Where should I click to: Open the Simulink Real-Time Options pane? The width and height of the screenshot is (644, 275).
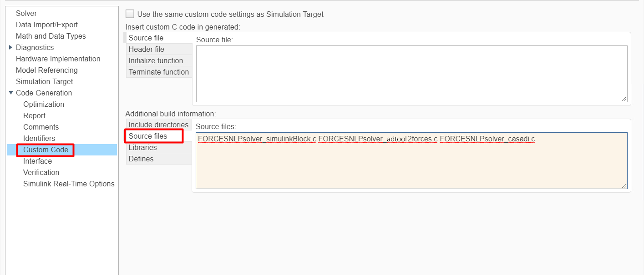coord(69,184)
